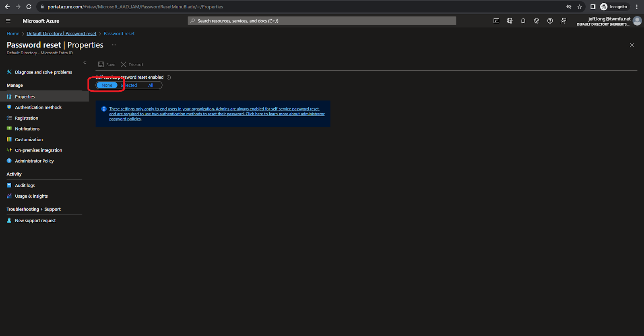Click the Administrator Policy info icon
This screenshot has height=336, width=644.
9,161
